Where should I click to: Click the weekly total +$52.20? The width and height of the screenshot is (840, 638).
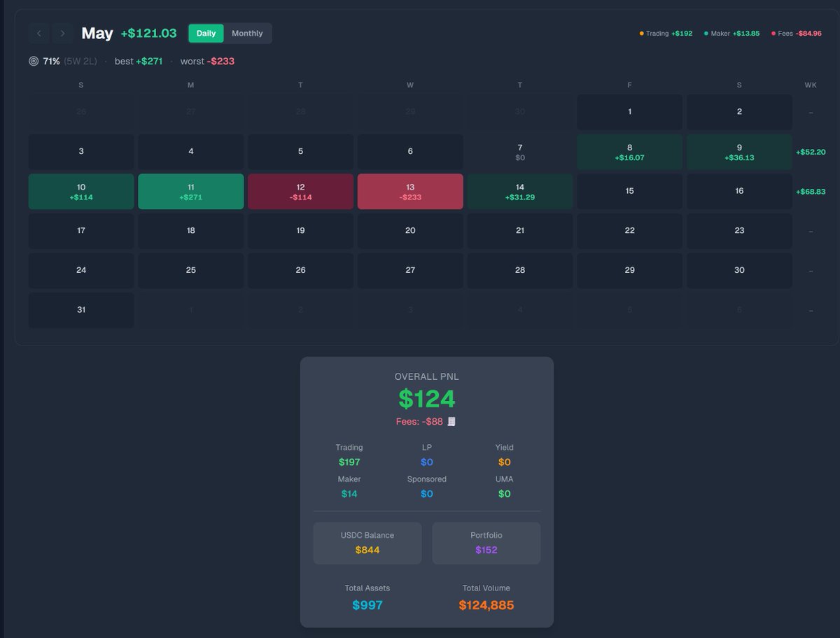[811, 152]
